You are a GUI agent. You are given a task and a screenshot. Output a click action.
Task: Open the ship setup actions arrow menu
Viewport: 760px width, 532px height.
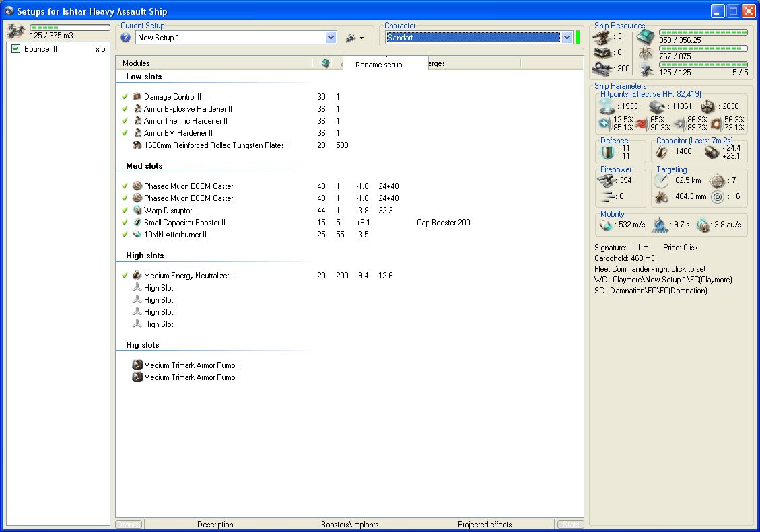click(x=362, y=38)
